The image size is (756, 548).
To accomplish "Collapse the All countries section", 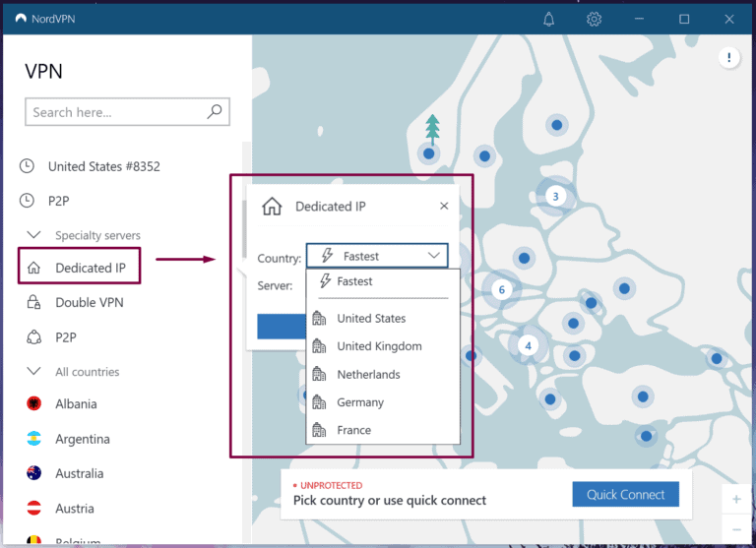I will 34,372.
